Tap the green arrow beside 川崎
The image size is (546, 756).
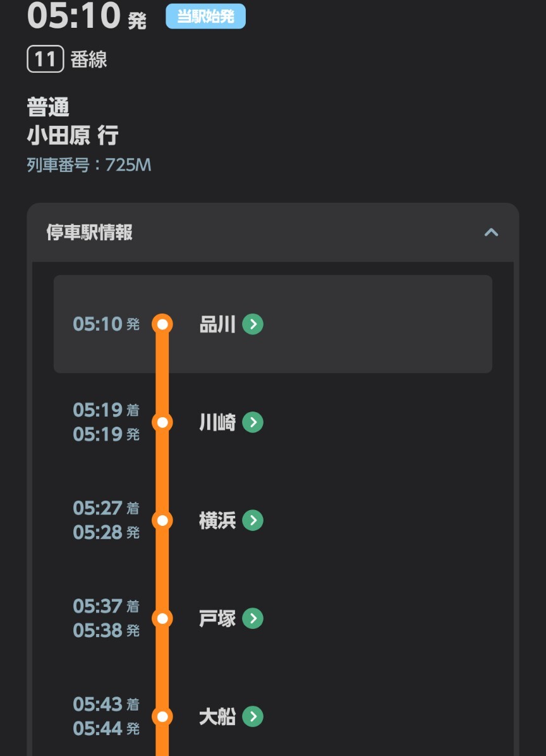point(253,422)
